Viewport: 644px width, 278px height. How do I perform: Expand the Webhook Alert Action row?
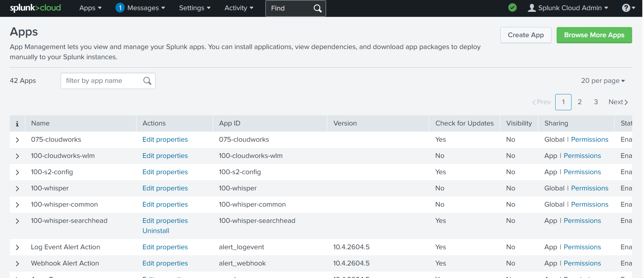[x=17, y=263]
